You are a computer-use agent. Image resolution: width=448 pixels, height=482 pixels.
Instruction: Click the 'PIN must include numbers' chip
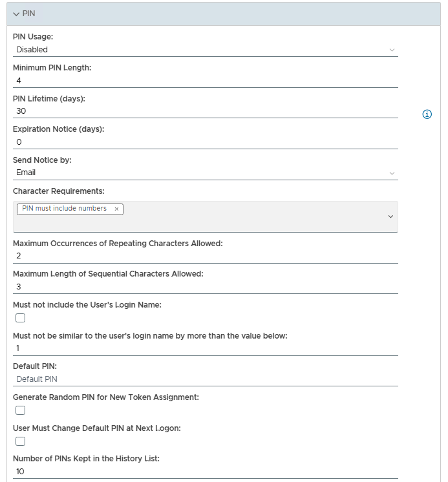tap(65, 209)
